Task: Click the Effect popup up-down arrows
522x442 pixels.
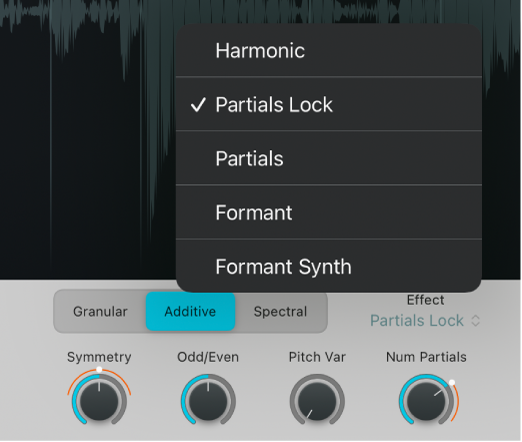Action: [476, 321]
